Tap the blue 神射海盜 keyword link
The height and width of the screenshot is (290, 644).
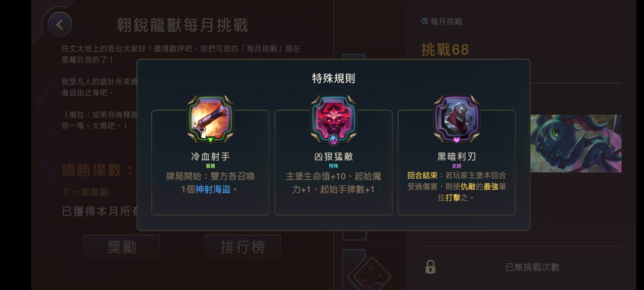(x=213, y=189)
